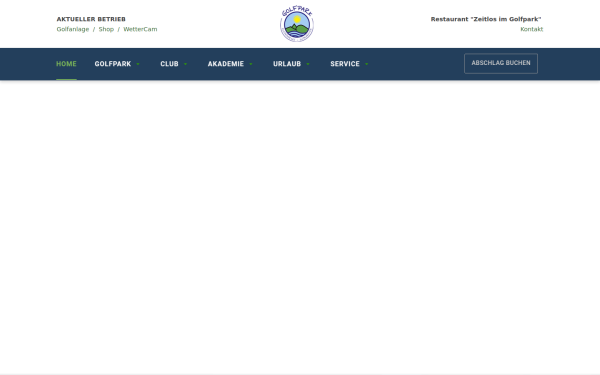Screen dimensions: 600x375
Task: Open the CLUB menu label
Action: 170,64
